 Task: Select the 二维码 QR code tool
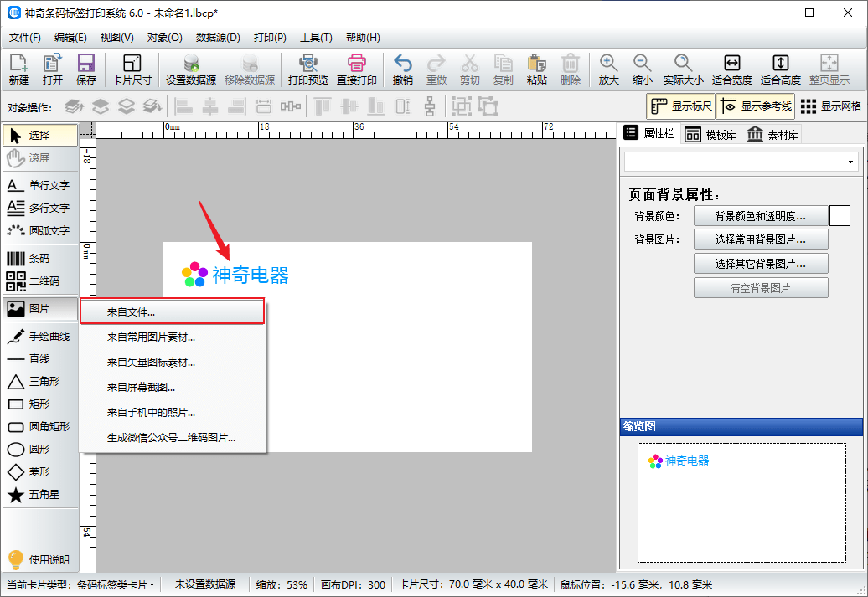[39, 281]
